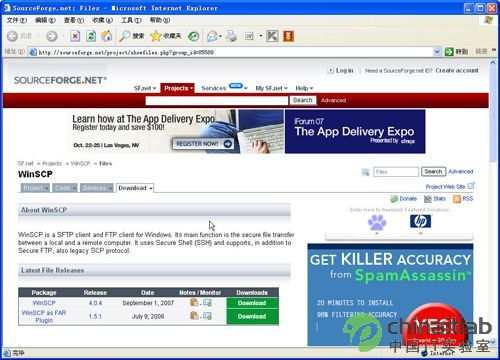Click green Download button for WinSCP 4.0.4
This screenshot has width=500, height=360.
tap(252, 303)
